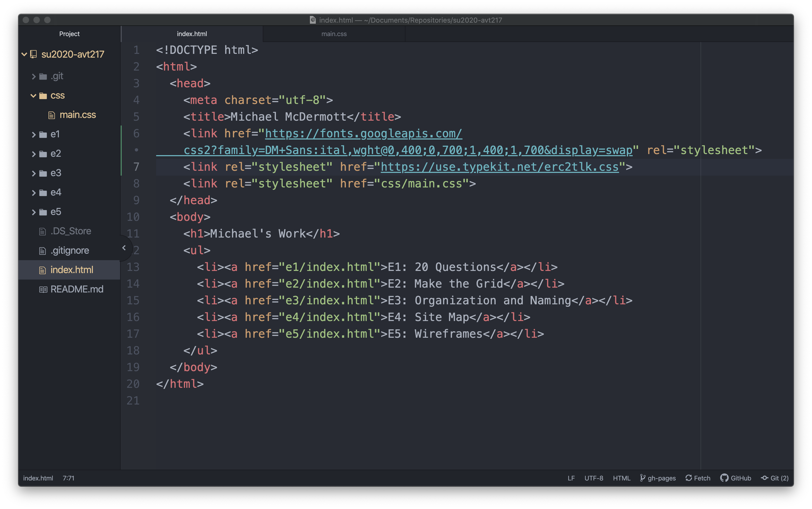Click the soft-wrap dot below line 6
Viewport: 812px width, 509px height.
(136, 150)
